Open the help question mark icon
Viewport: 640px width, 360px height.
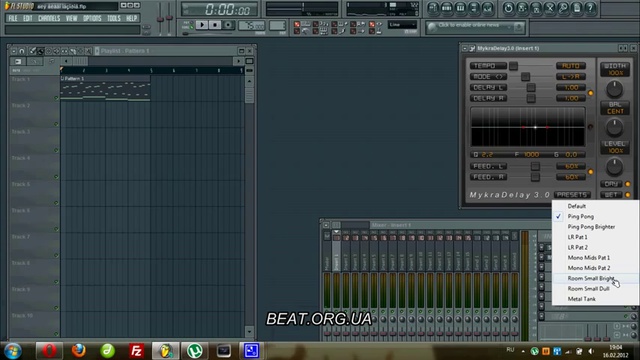click(x=590, y=8)
